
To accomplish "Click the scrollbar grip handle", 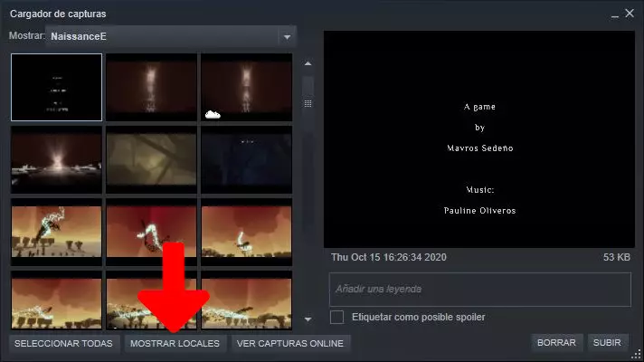I will (308, 103).
